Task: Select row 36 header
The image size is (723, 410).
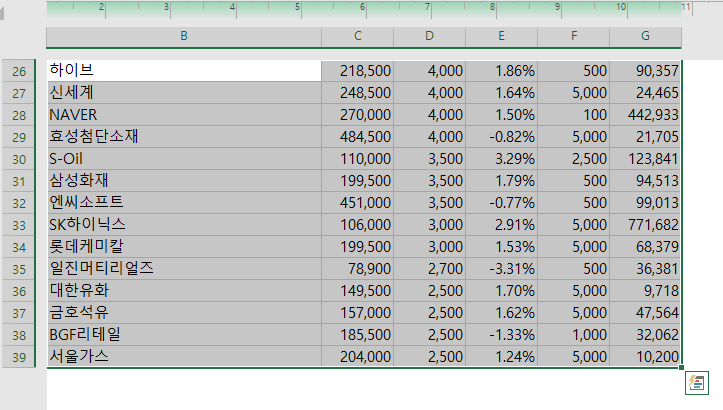Action: (x=18, y=291)
